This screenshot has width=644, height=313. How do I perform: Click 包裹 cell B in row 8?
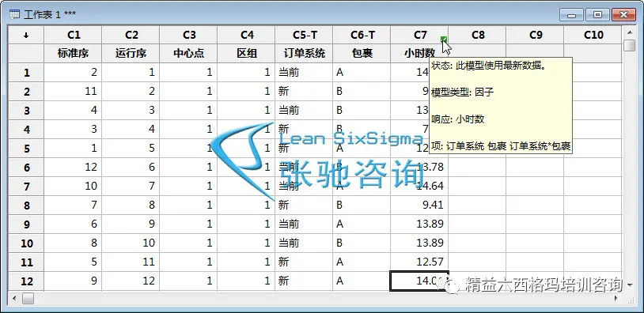coord(362,206)
